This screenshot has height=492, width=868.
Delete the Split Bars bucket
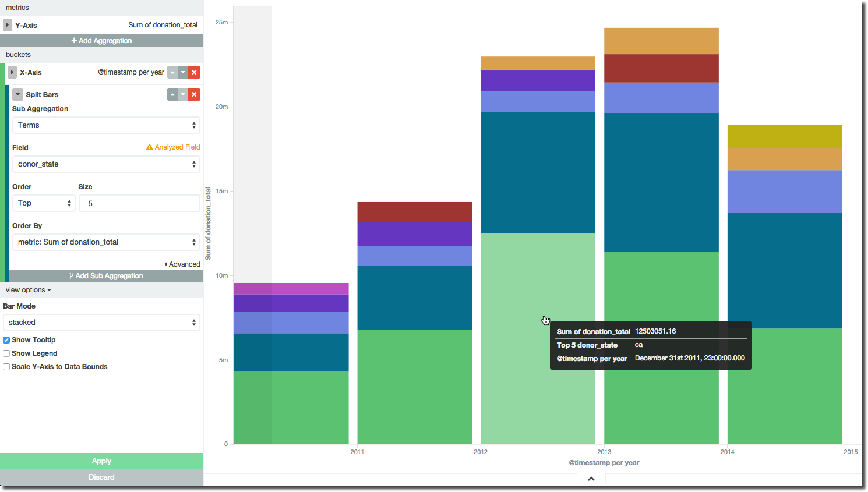pyautogui.click(x=195, y=94)
